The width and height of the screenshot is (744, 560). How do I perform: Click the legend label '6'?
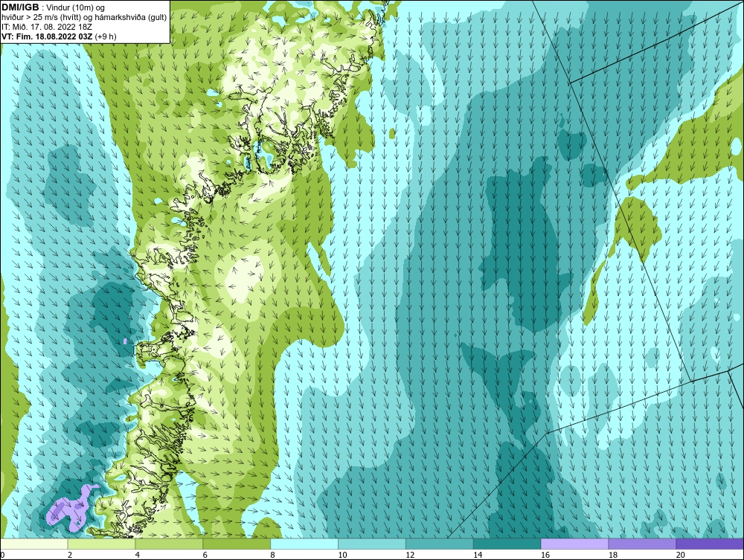click(x=205, y=555)
